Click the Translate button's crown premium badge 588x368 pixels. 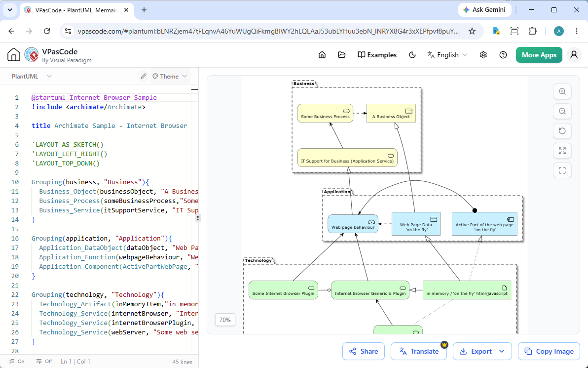click(x=444, y=344)
